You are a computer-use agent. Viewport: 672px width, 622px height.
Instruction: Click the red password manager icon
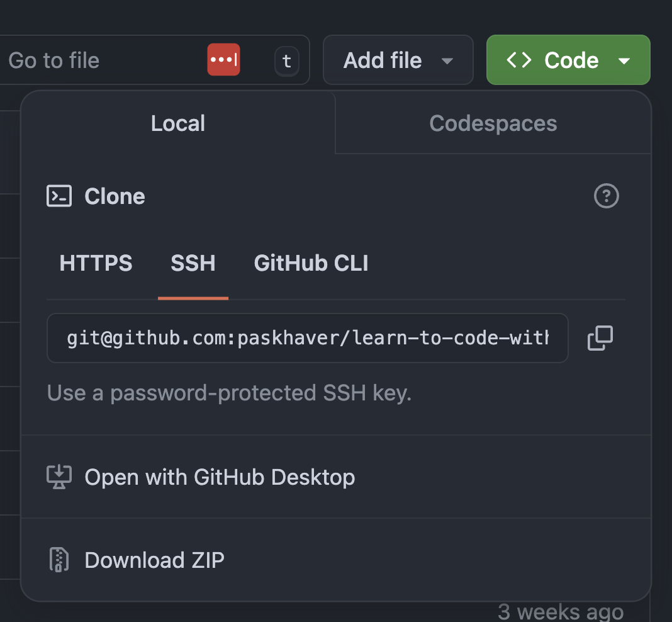tap(223, 60)
